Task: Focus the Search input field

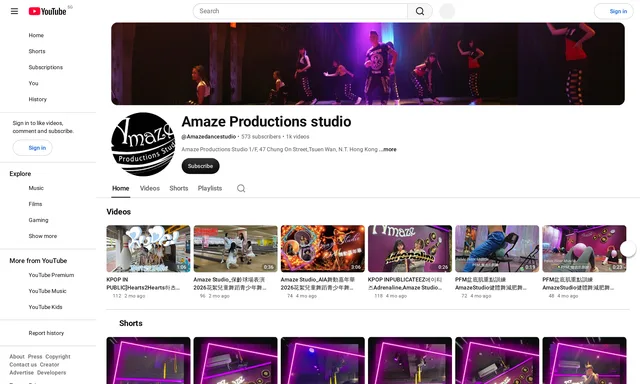Action: (300, 11)
